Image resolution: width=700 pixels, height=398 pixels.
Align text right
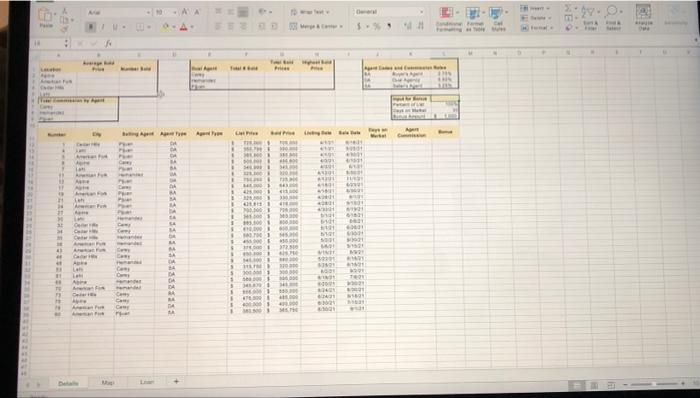coord(243,27)
